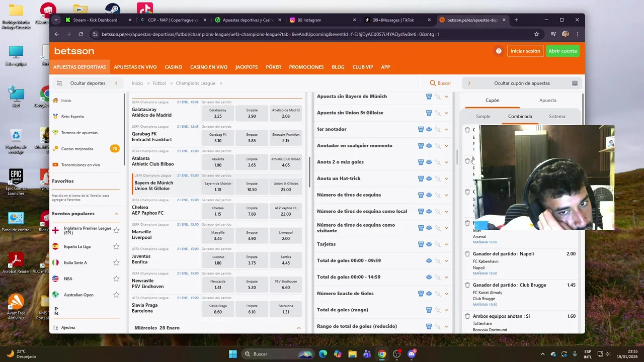Click the Torneos de apuestas trophy icon
The height and width of the screenshot is (362, 644).
(55, 133)
